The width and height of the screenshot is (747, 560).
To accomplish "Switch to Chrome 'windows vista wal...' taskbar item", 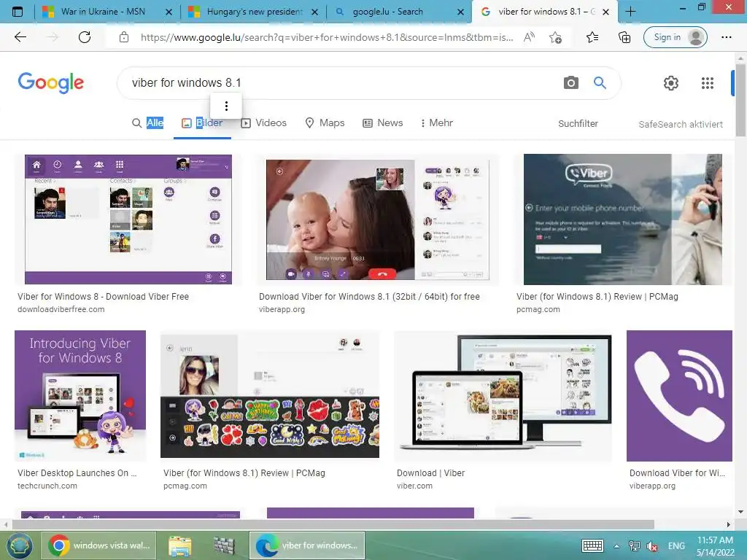I will [99, 545].
